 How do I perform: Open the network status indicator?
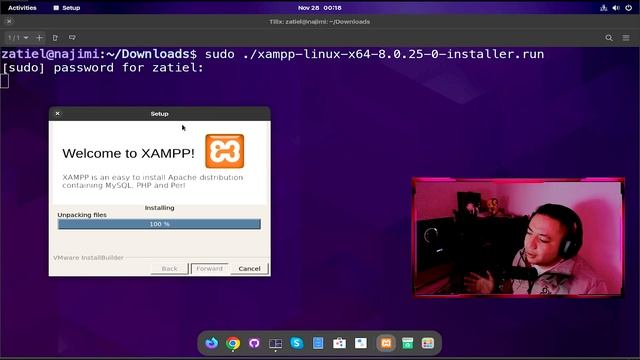coord(604,8)
